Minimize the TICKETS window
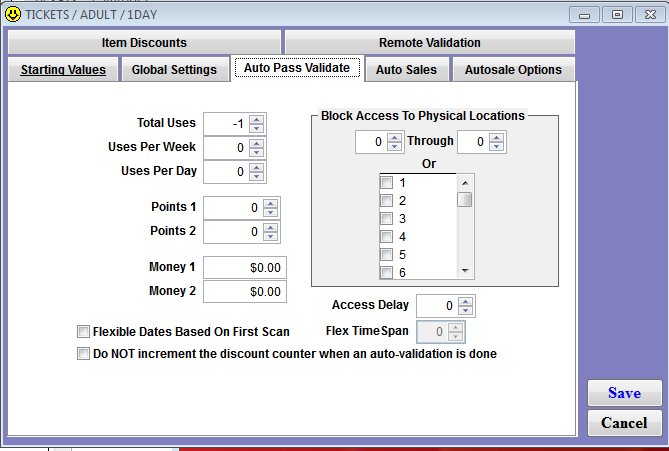This screenshot has height=451, width=669. [x=585, y=15]
